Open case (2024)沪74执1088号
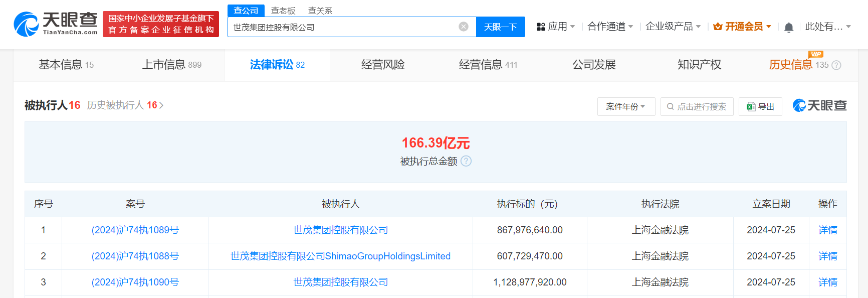 [135, 256]
